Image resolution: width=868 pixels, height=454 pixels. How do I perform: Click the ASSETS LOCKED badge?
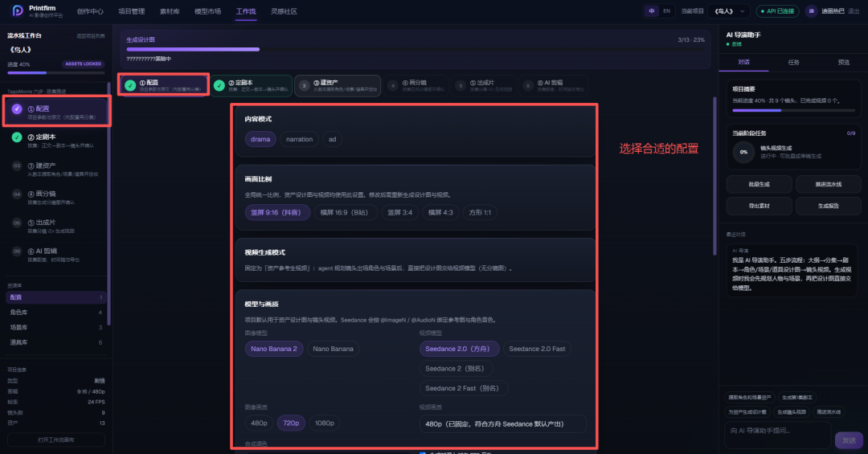tap(83, 64)
